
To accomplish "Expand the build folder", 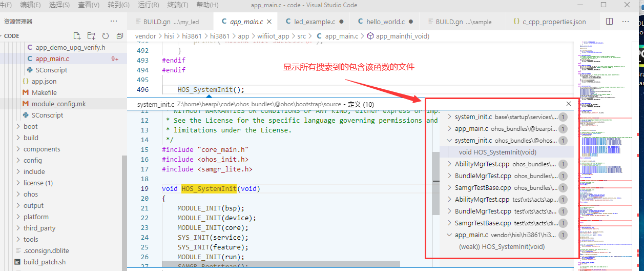I will click(31, 138).
